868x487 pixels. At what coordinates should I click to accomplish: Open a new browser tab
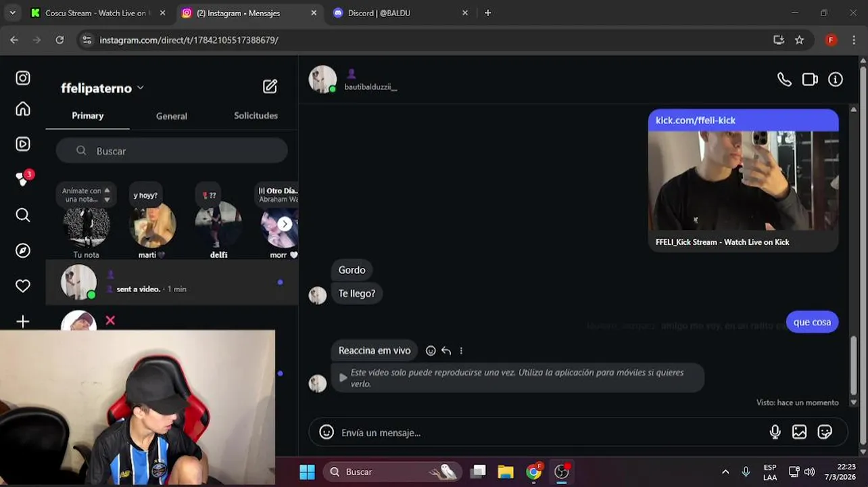488,13
